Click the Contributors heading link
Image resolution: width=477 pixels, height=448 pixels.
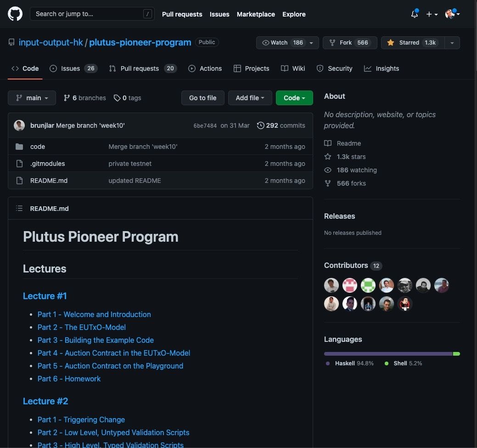353,265
